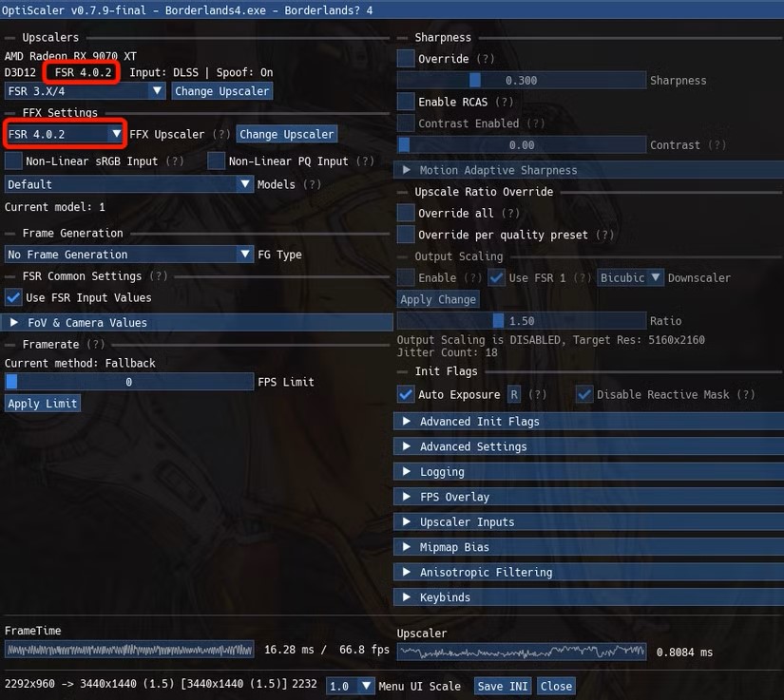Open the Anisotropic Filtering triangle
The image size is (784, 700).
[407, 572]
